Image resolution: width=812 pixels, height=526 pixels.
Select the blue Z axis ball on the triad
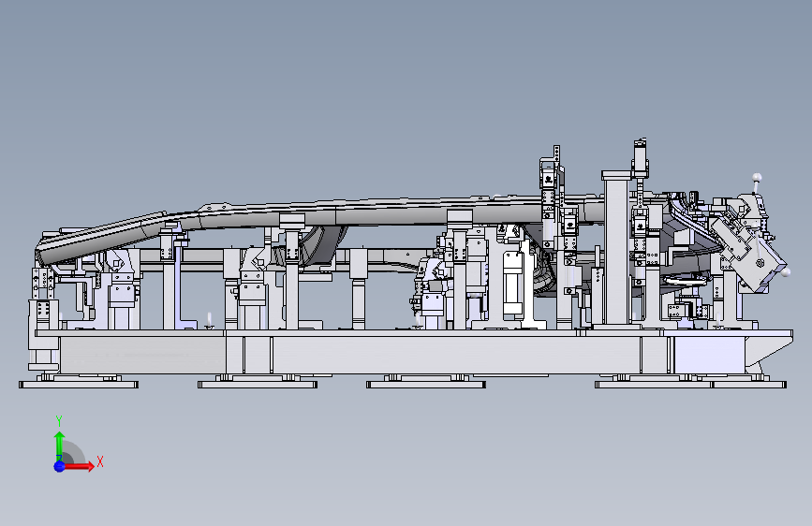click(60, 466)
